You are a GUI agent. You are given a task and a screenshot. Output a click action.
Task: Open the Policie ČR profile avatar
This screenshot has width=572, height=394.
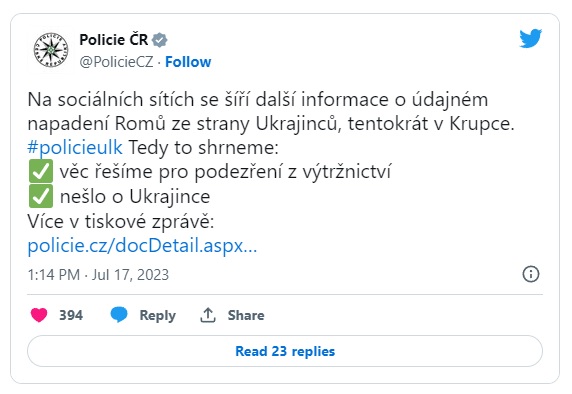point(51,50)
